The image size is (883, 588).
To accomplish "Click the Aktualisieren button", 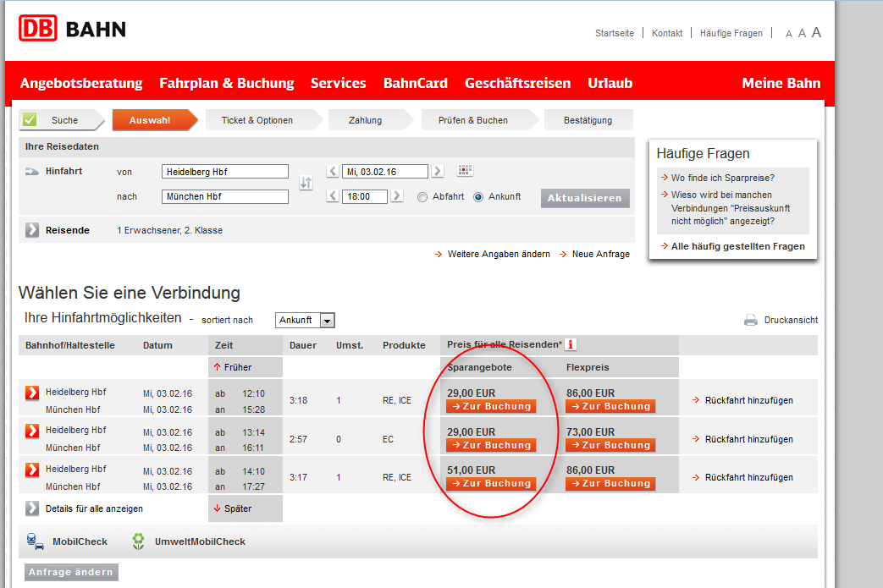I will [x=585, y=198].
